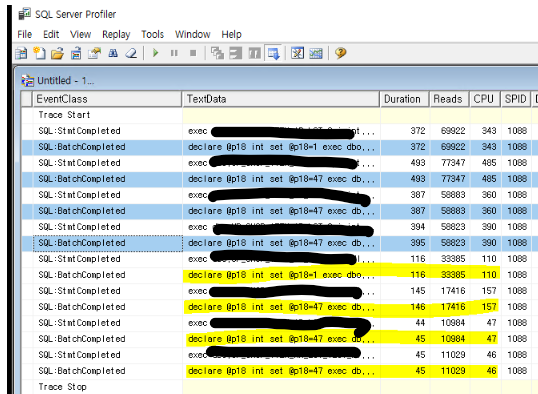Viewport: 538px width, 394px height.
Task: Click highlighted TextData cell with duration 116
Action: tap(281, 275)
